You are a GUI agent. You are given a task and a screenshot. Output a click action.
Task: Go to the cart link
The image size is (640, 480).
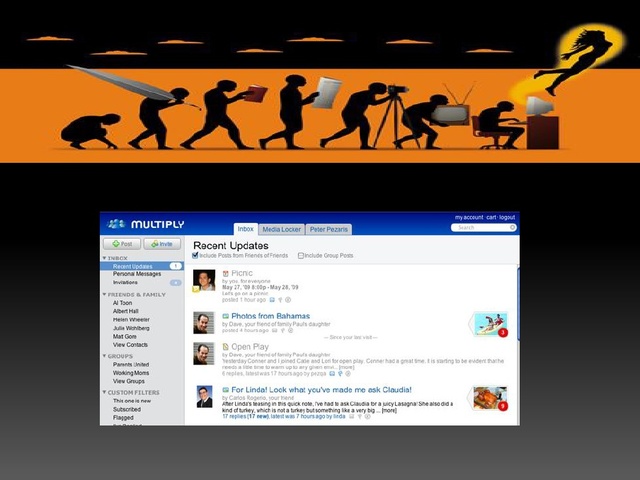coord(491,217)
